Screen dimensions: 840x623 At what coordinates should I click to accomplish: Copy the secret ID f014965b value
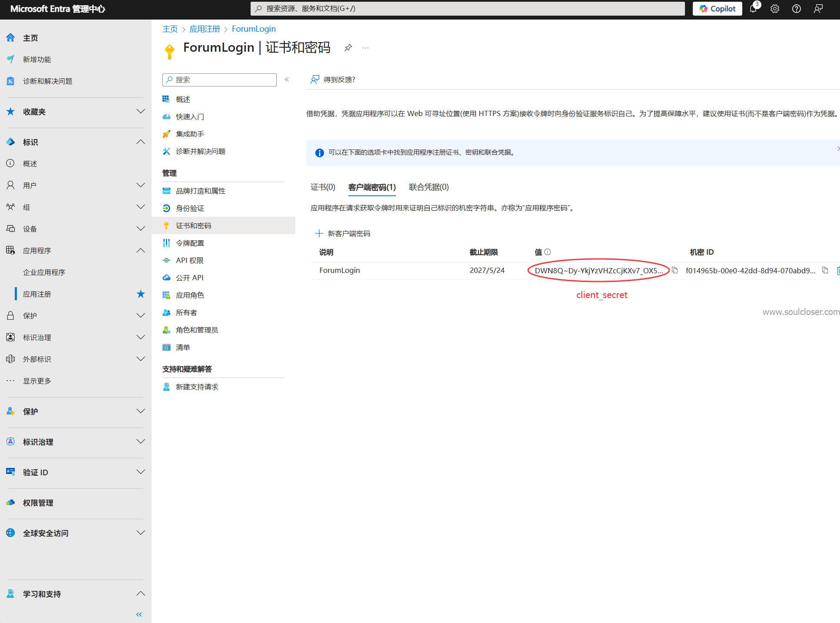click(x=825, y=270)
